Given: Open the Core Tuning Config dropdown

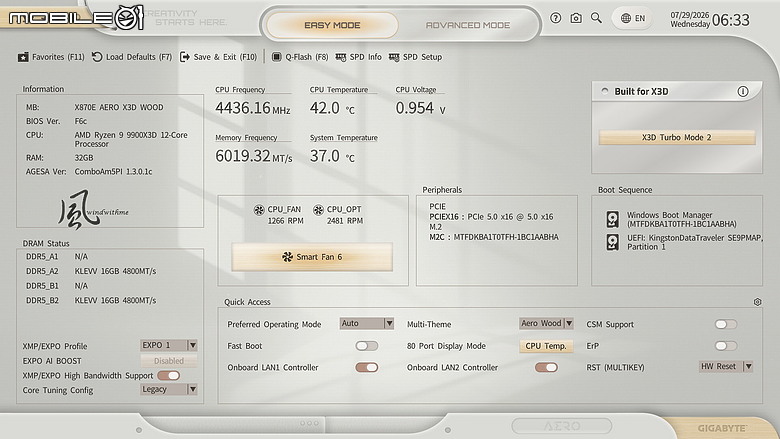Looking at the screenshot, I should pos(169,389).
